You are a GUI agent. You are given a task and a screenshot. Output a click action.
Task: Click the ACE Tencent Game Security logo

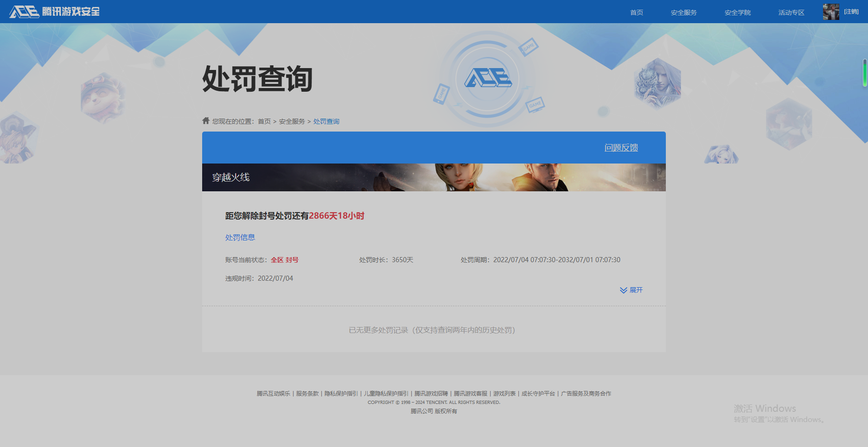(x=54, y=12)
